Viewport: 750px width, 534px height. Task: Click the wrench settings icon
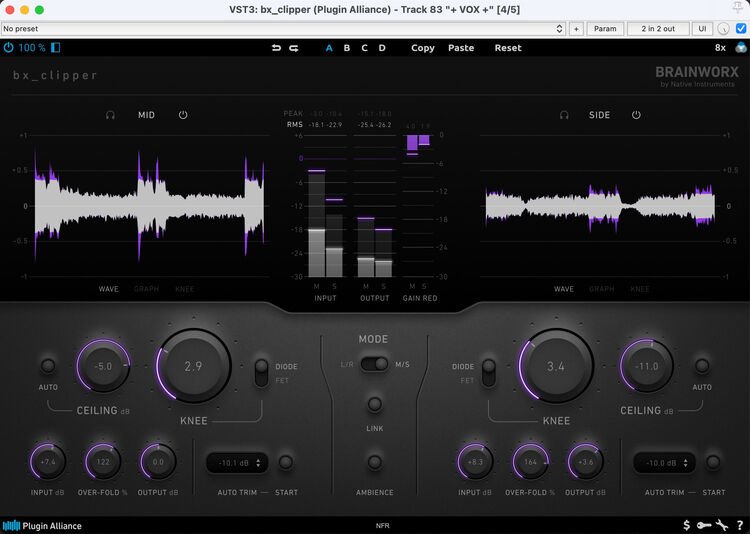coord(721,525)
